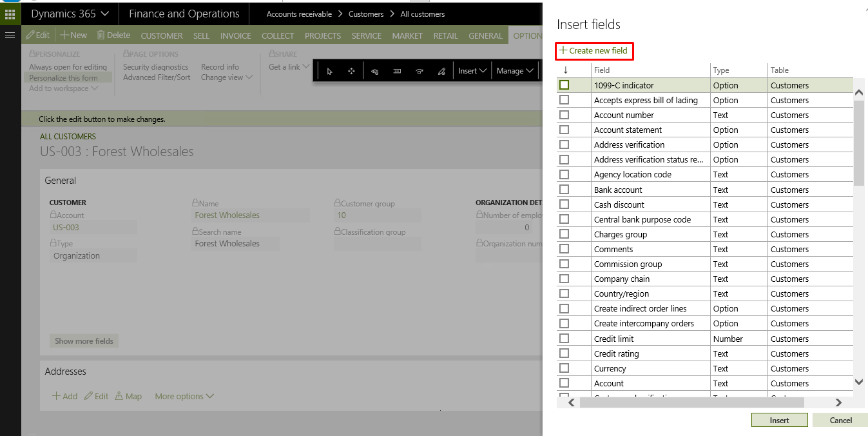Activate the Move tool in personalization toolbar
The width and height of the screenshot is (868, 436).
[x=351, y=71]
